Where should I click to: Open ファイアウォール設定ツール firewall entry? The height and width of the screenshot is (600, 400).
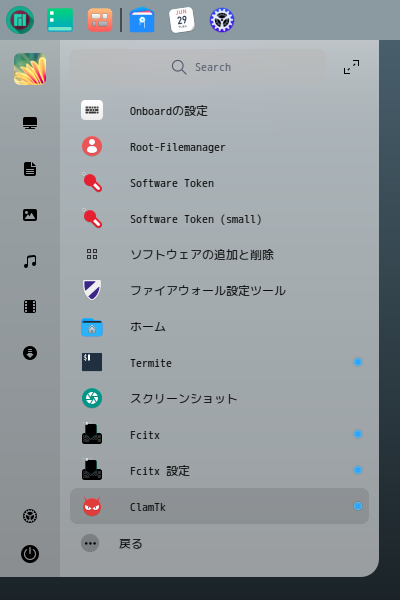(219, 290)
